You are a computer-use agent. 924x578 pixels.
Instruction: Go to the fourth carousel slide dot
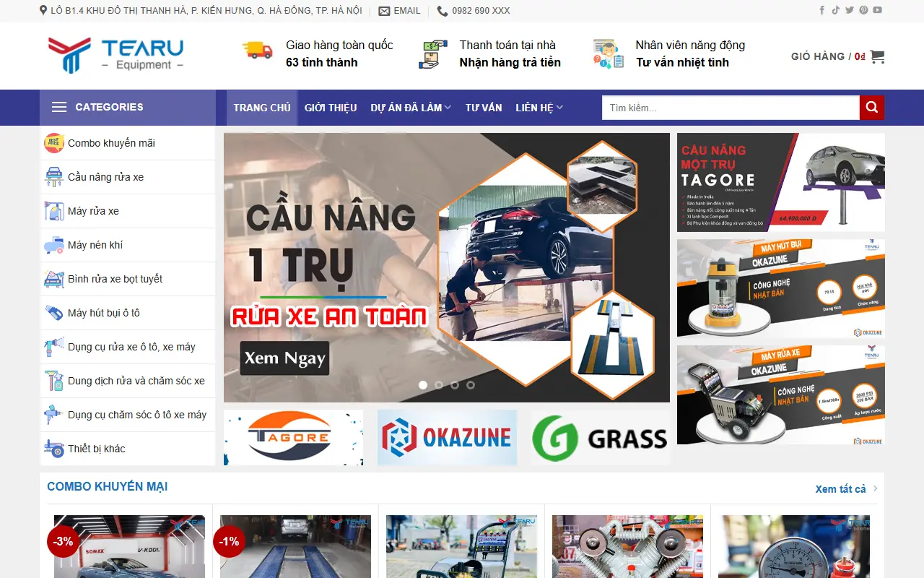pos(471,385)
